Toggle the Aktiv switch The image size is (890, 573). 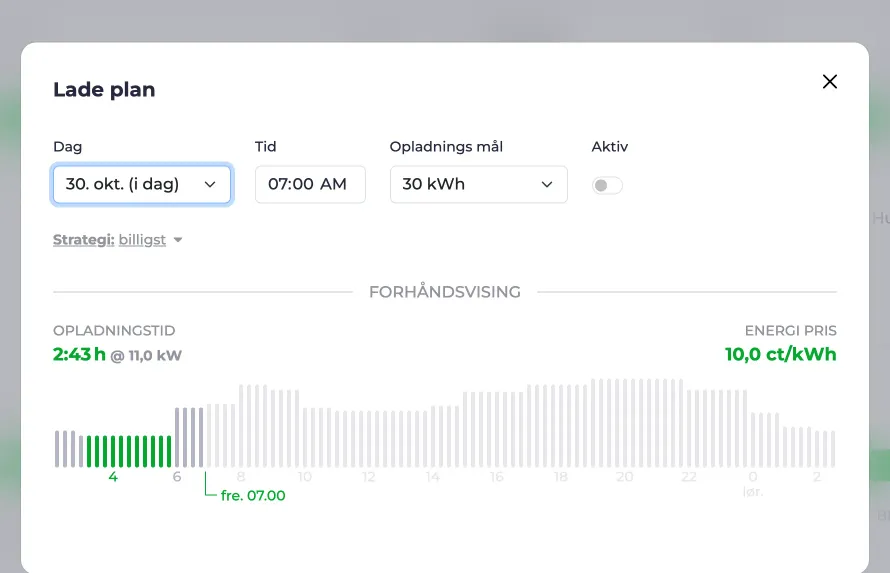tap(607, 186)
